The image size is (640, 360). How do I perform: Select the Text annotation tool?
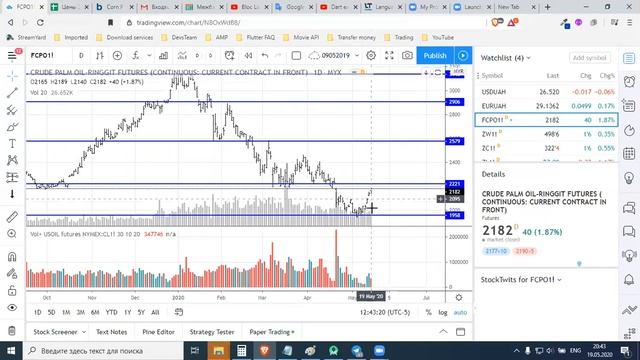coord(12,144)
